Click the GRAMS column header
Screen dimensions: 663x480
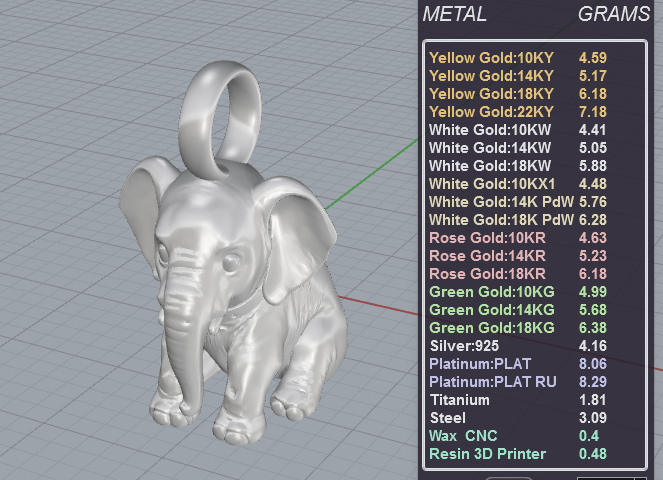(x=614, y=14)
